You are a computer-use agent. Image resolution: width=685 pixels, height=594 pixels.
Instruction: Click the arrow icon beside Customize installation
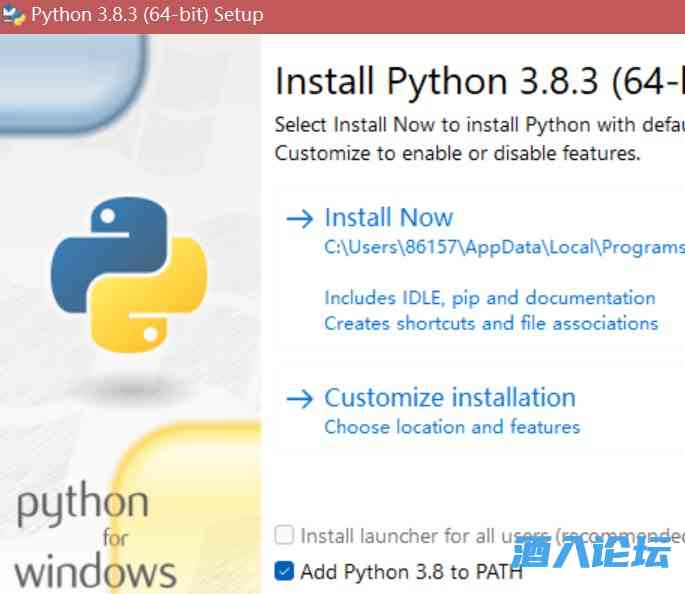click(x=300, y=398)
